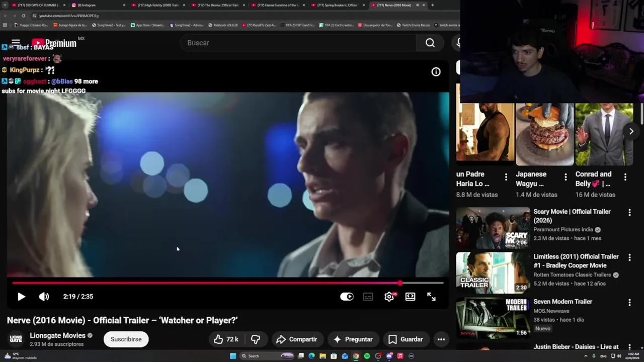The height and width of the screenshot is (362, 644).
Task: Click the progress bar scrubber handle
Action: pyautogui.click(x=399, y=283)
